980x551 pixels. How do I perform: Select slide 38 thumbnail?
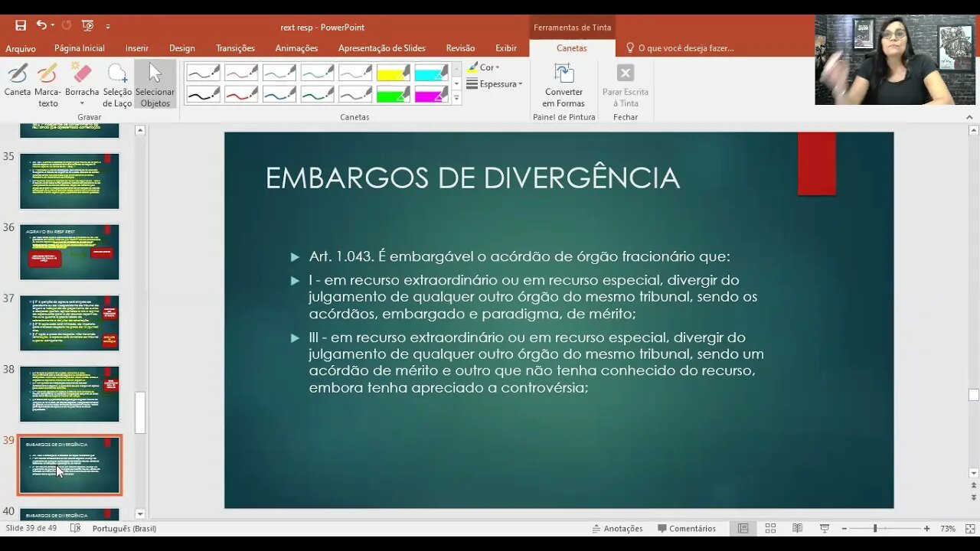pyautogui.click(x=70, y=394)
